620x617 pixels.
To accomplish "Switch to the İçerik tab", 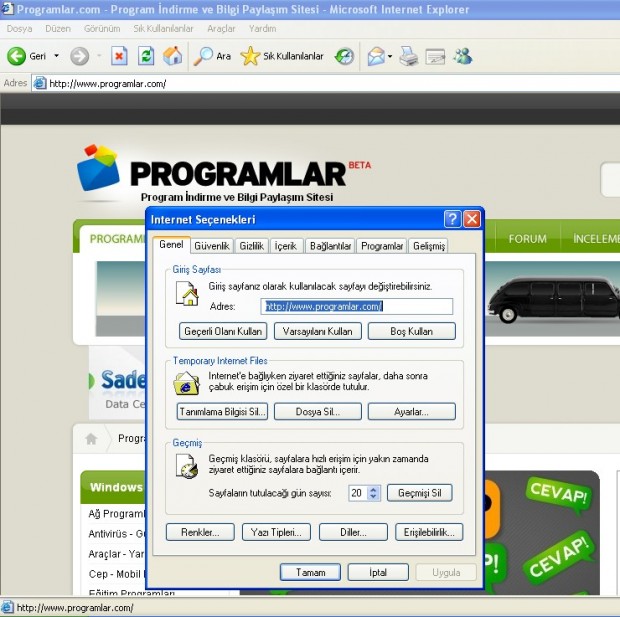I will pyautogui.click(x=286, y=246).
